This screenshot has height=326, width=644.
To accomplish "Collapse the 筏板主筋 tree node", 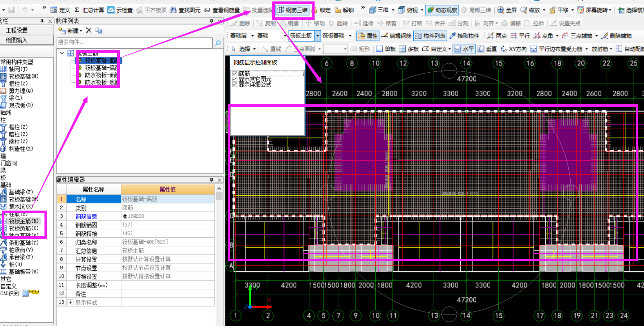I will (x=62, y=53).
